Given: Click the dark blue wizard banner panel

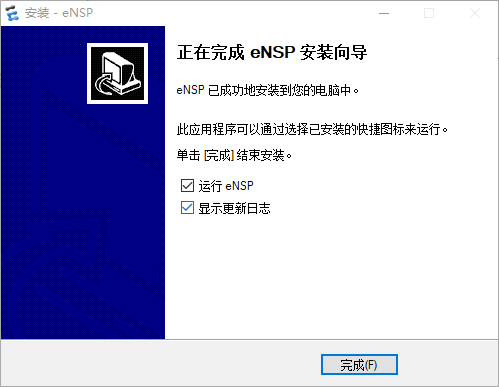Looking at the screenshot, I should click(x=83, y=182).
